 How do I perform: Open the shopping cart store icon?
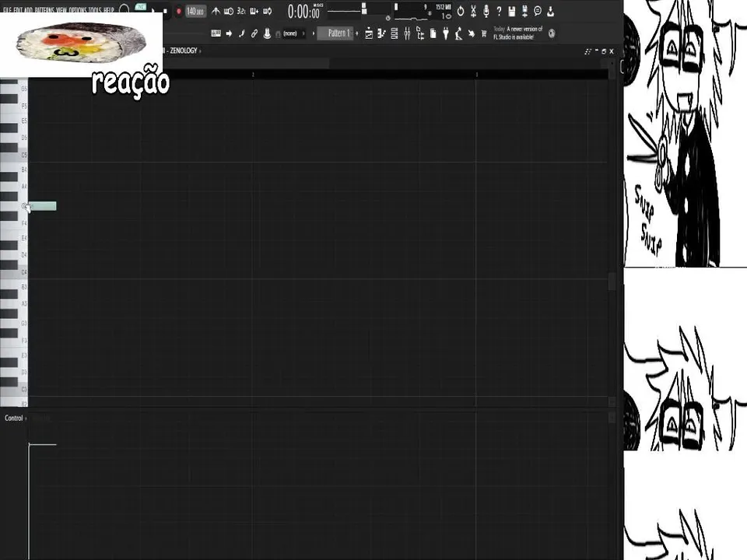[484, 33]
